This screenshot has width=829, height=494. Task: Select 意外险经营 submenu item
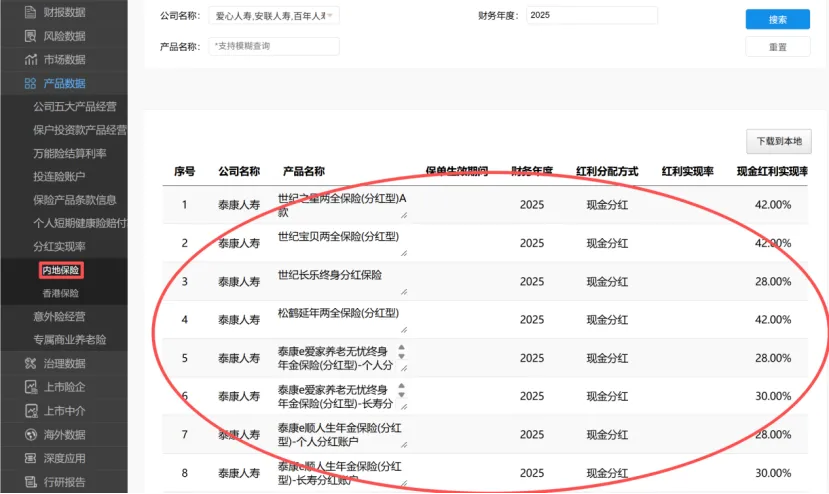(x=59, y=316)
